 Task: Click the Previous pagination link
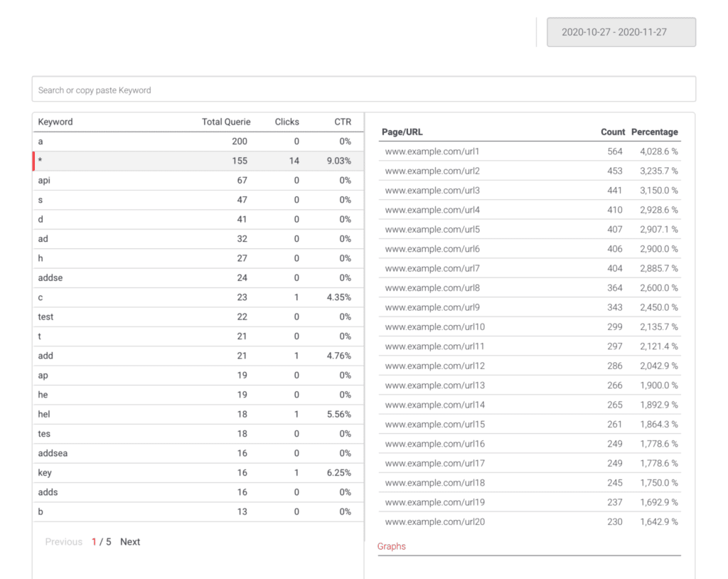[x=64, y=542]
